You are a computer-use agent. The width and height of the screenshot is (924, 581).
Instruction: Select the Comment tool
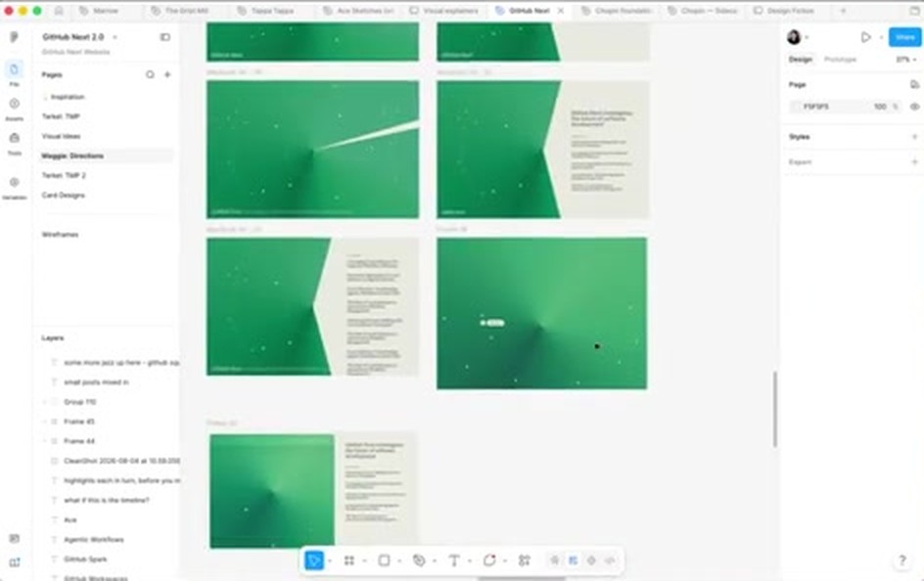tap(489, 560)
